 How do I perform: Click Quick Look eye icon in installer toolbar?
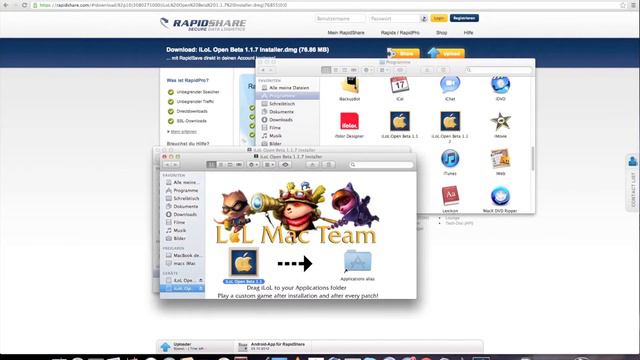(285, 164)
